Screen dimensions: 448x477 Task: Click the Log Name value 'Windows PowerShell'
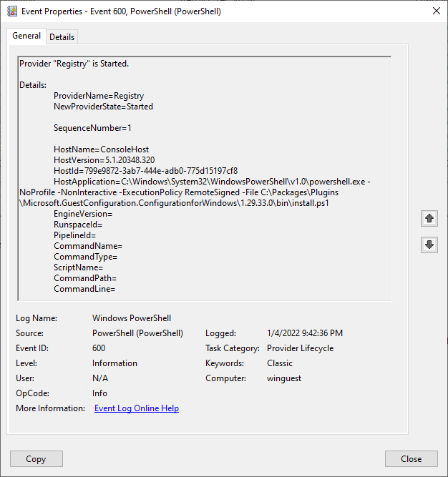132,318
